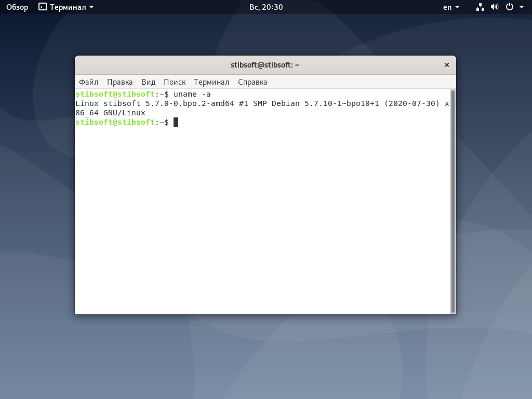Click the uname -a command text
Screen dimensions: 532x399
click(x=192, y=94)
